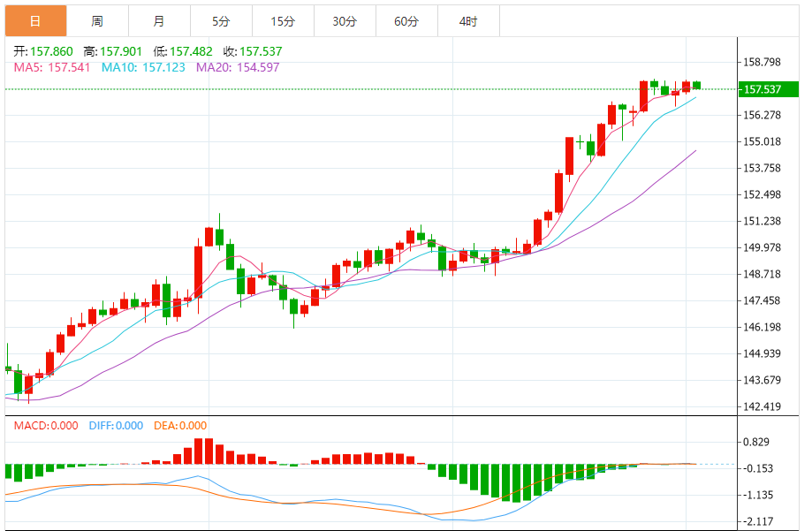
Task: Click the 142.419 price axis label
Action: tap(762, 406)
